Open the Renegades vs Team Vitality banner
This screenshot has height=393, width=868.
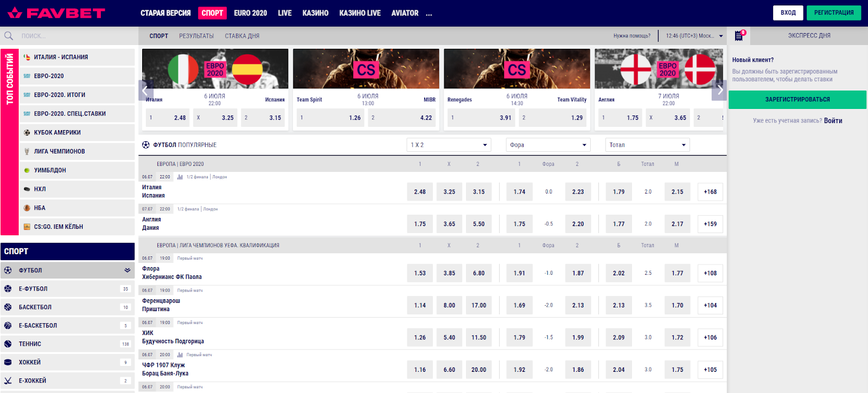(x=517, y=69)
